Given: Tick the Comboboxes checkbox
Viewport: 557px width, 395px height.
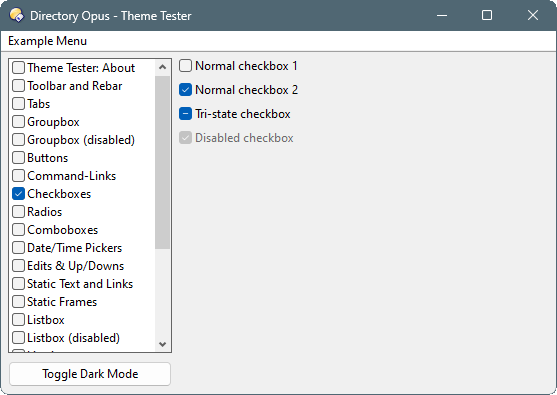Looking at the screenshot, I should [18, 229].
